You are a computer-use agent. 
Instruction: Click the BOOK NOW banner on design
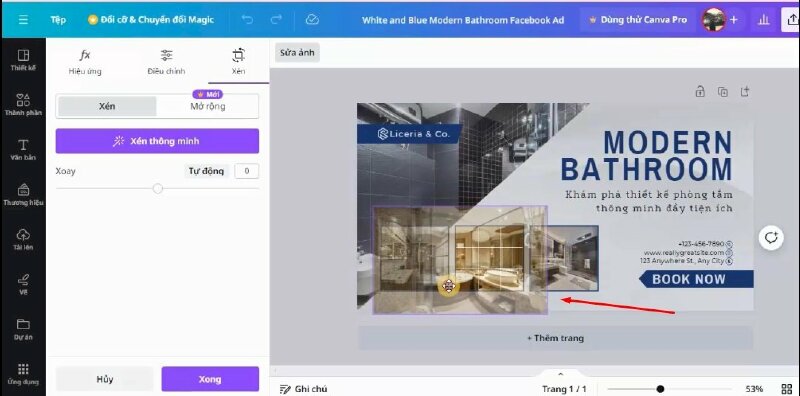696,279
